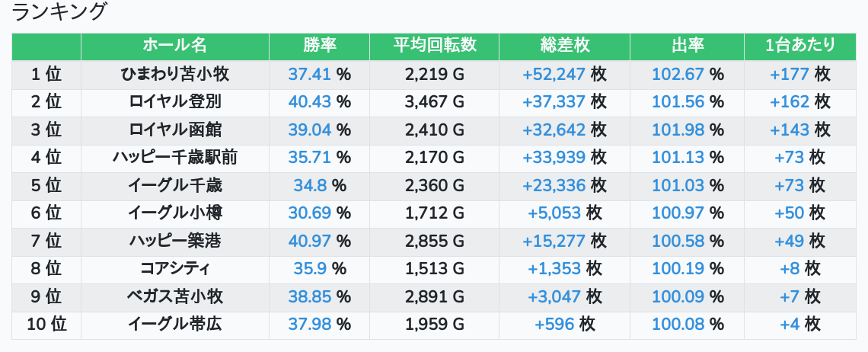Open the イーグル千歳 hall entry
This screenshot has height=352, width=868.
click(174, 186)
